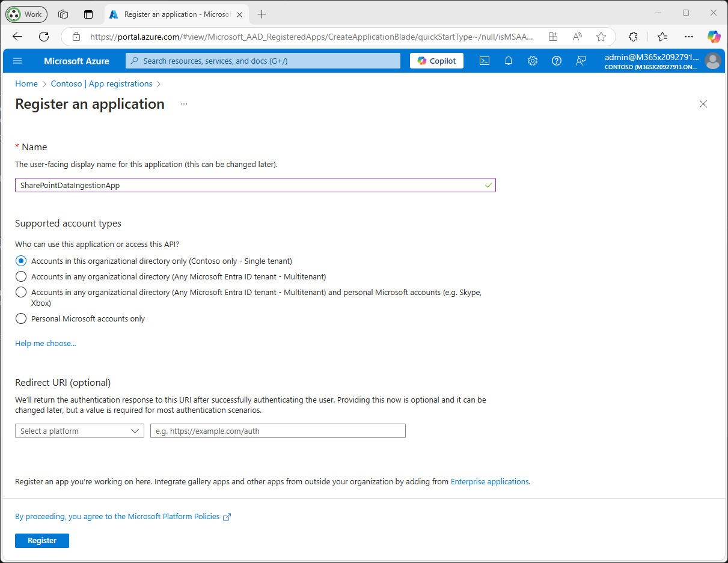728x563 pixels.
Task: Select the Multitenant account type option
Action: pyautogui.click(x=21, y=276)
